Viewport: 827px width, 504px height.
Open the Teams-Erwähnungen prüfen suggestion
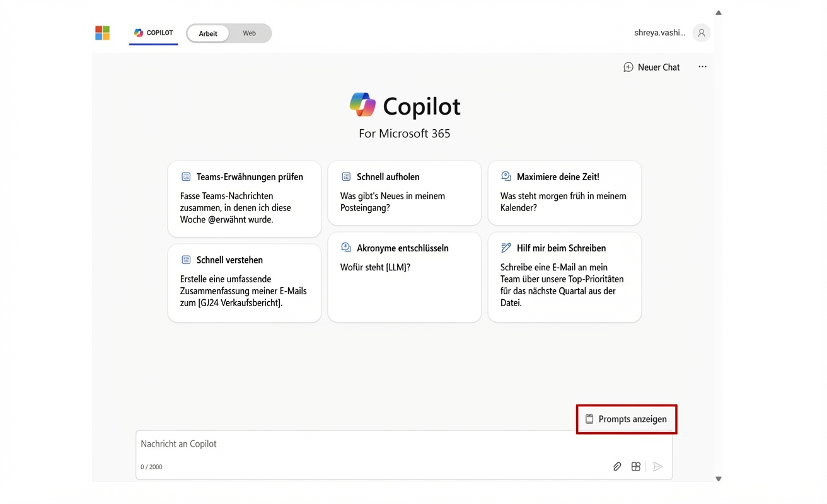pos(244,197)
